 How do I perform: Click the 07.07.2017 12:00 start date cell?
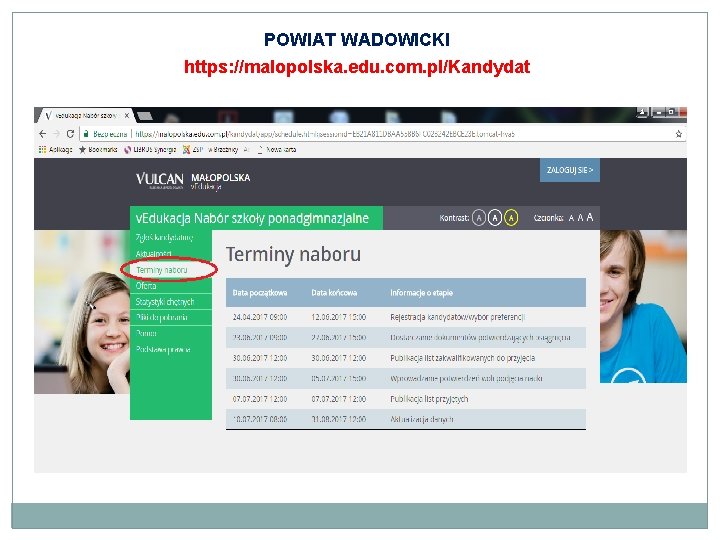pos(259,399)
